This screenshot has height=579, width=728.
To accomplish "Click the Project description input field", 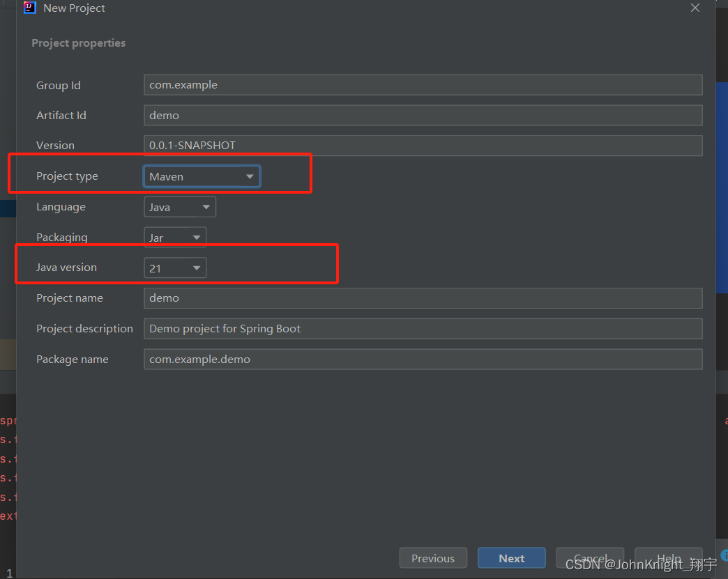I will coord(423,328).
